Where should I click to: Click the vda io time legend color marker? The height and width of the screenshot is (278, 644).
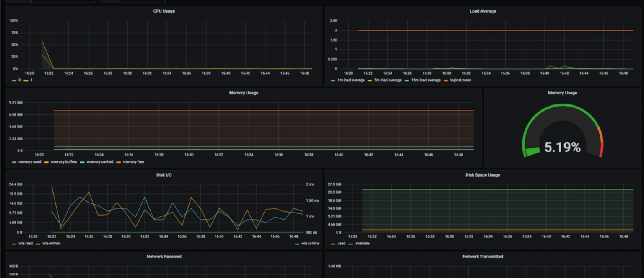pyautogui.click(x=297, y=243)
